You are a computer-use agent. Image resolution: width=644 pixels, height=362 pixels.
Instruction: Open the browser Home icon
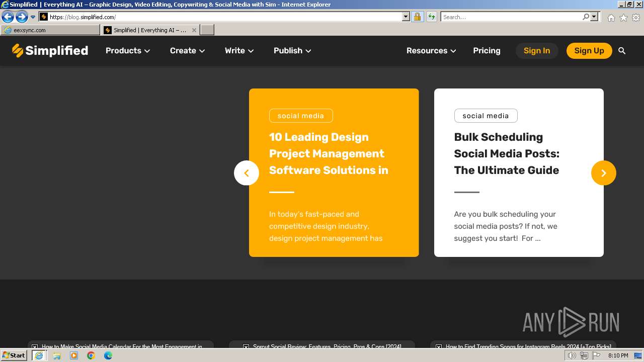point(611,18)
